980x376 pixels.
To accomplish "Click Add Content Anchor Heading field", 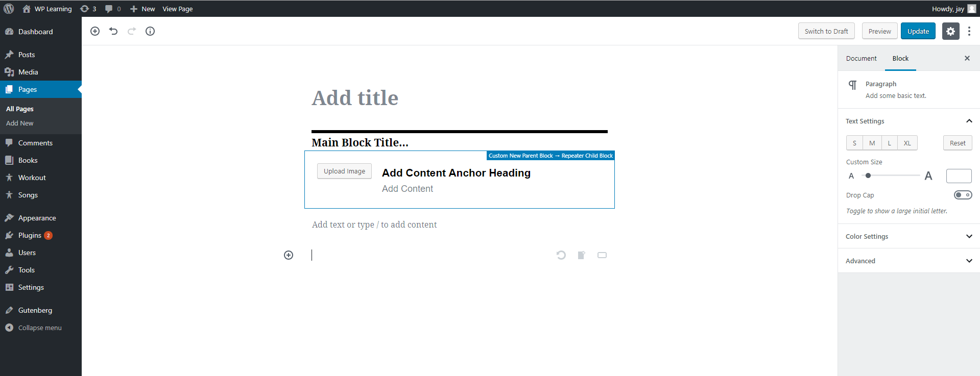I will tap(456, 173).
